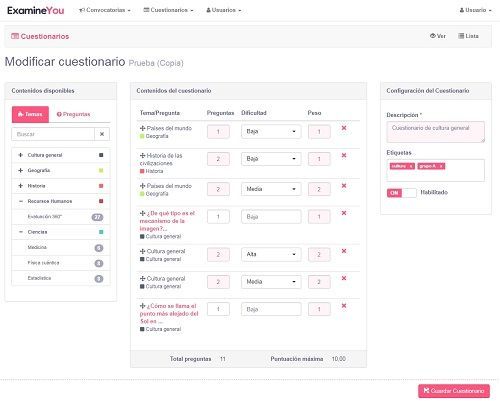Remove the Cultura general Alta row
Viewport: 500px width, 401px height.
point(344,251)
